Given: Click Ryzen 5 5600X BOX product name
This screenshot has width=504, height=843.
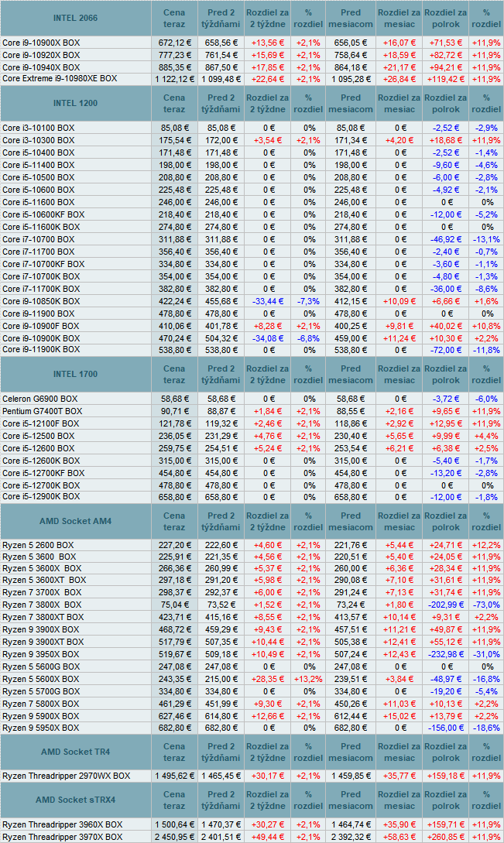Looking at the screenshot, I should [x=41, y=679].
